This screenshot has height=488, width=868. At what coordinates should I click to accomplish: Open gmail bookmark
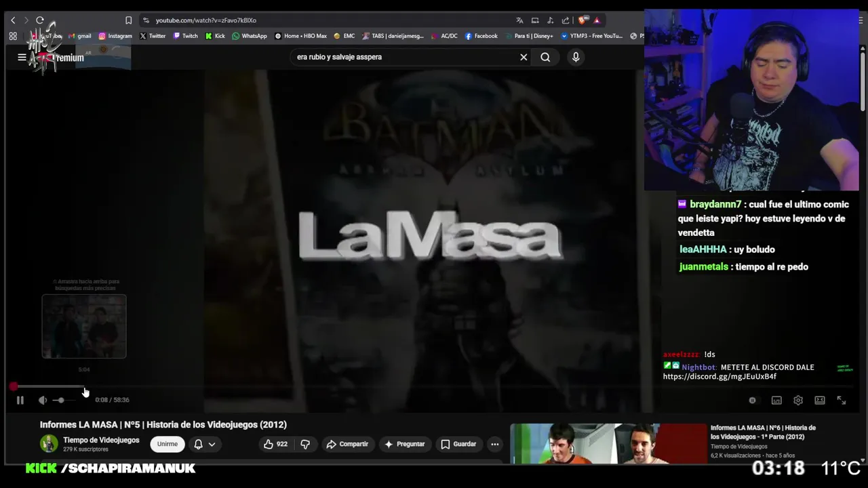80,36
